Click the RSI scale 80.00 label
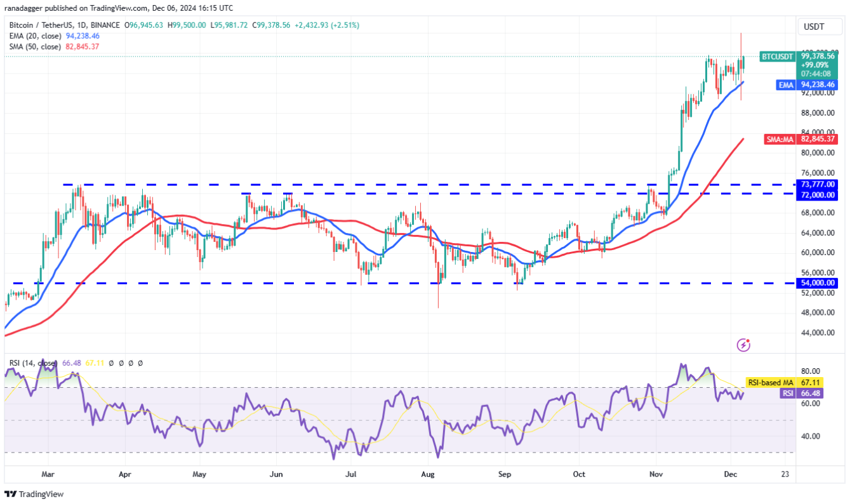 (811, 371)
